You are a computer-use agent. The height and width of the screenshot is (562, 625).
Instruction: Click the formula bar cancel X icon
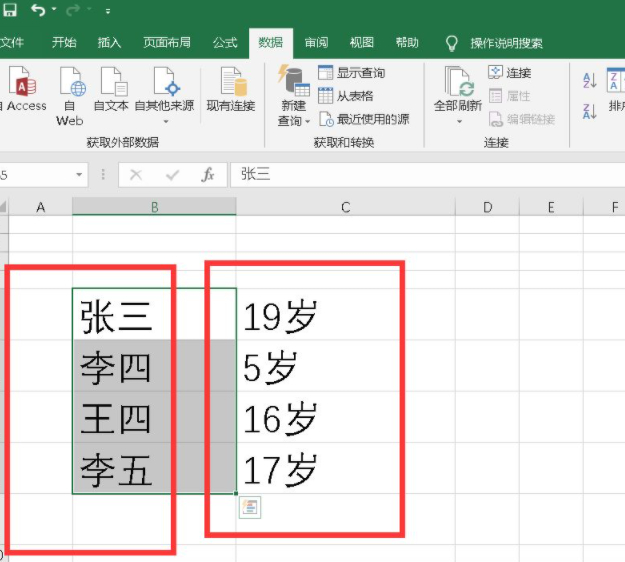[x=136, y=175]
